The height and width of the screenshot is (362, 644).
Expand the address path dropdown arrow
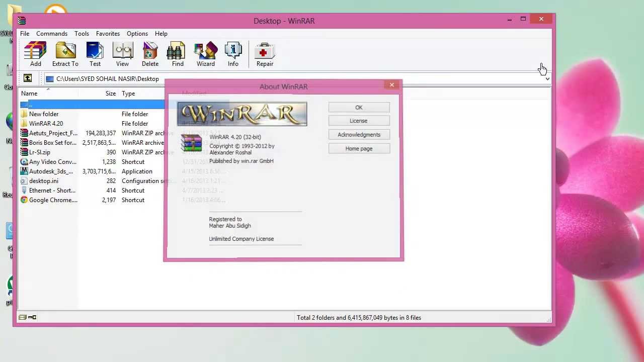click(x=547, y=79)
